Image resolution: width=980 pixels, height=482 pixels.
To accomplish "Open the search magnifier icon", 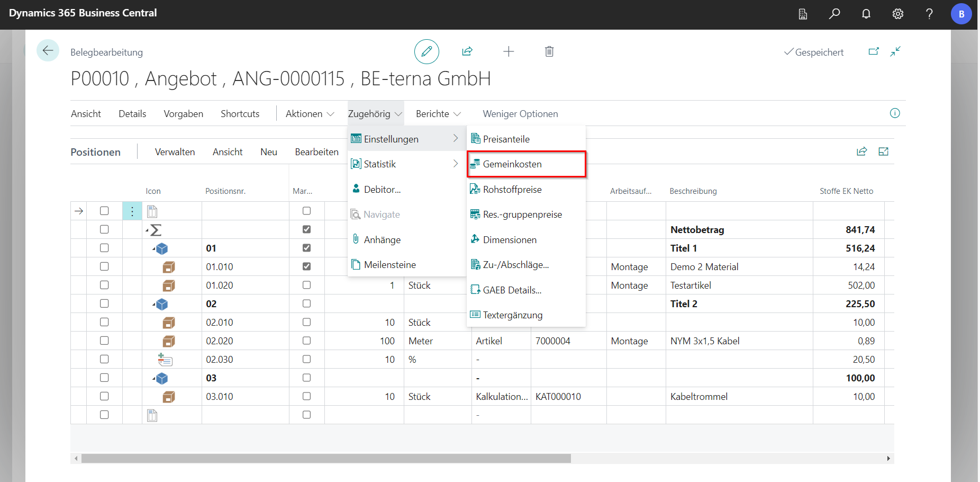I will coord(834,14).
